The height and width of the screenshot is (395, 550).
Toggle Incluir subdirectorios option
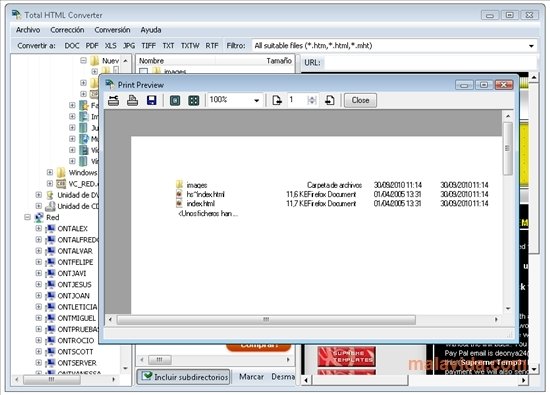183,377
